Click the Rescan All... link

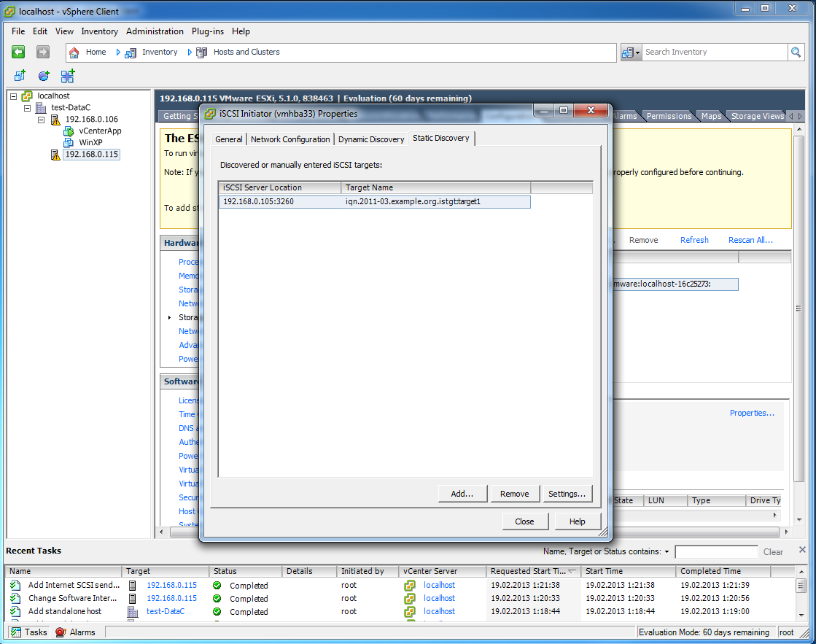(750, 240)
